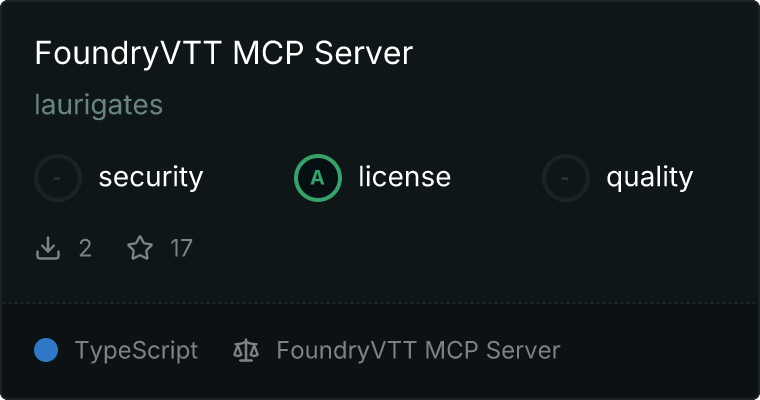This screenshot has height=400, width=760.
Task: Click the empty quality grade circle
Action: point(566,178)
